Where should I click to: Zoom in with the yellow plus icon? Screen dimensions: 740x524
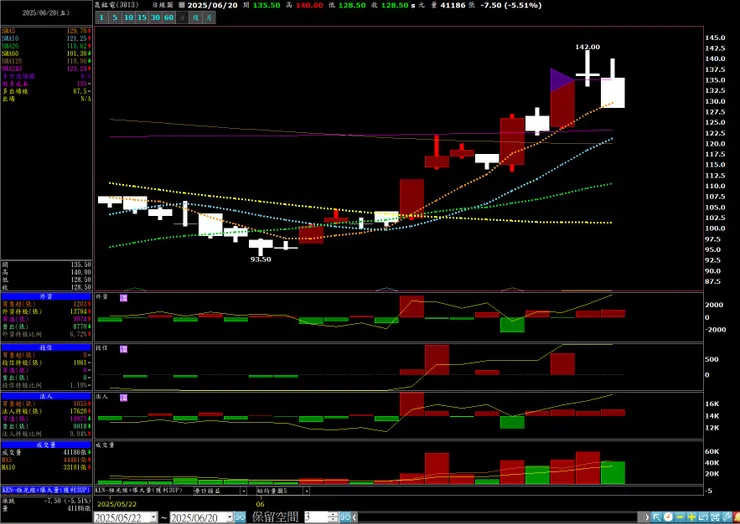[x=692, y=517]
